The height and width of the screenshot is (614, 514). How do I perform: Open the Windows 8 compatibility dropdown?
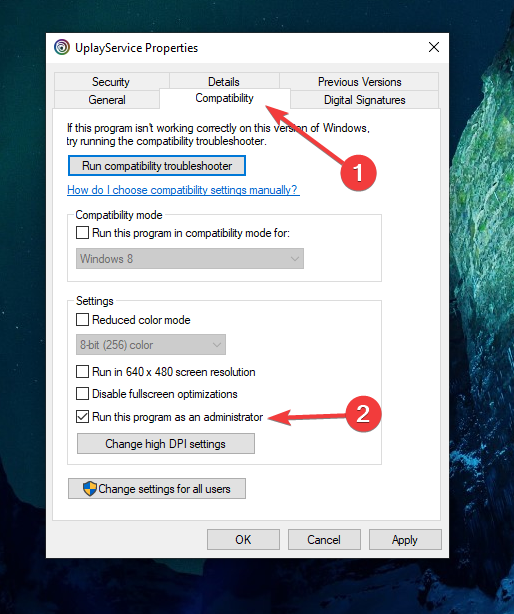pos(190,258)
